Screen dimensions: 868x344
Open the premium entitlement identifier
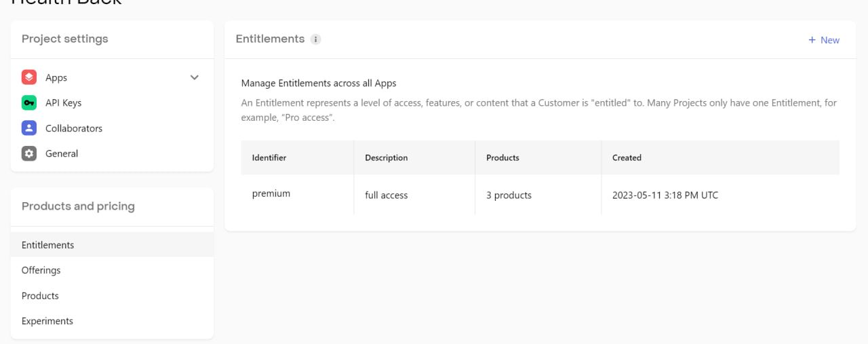[271, 193]
